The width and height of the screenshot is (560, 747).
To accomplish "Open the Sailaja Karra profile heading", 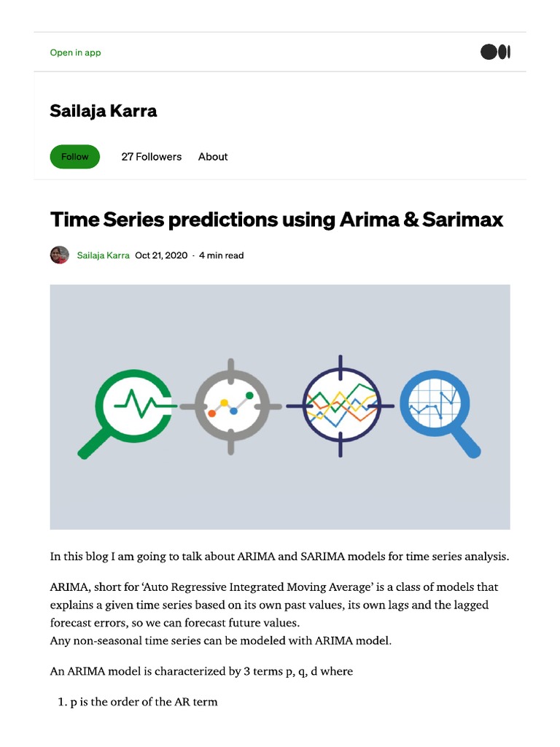I will click(104, 111).
